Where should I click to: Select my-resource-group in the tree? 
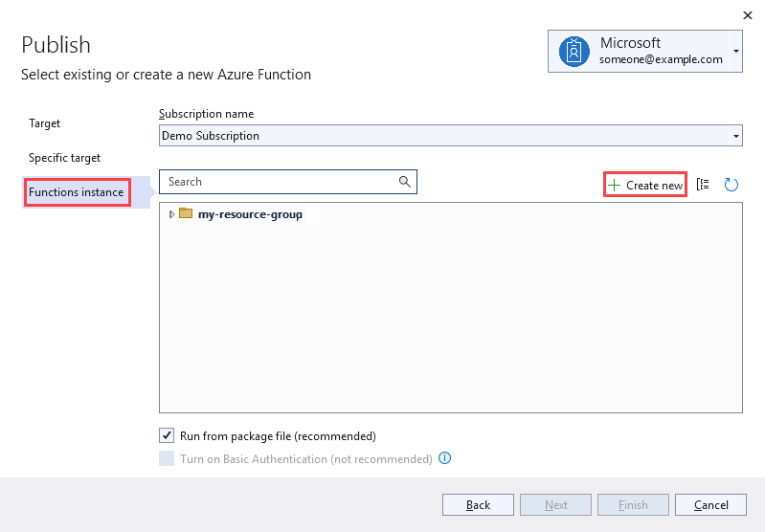(x=250, y=214)
